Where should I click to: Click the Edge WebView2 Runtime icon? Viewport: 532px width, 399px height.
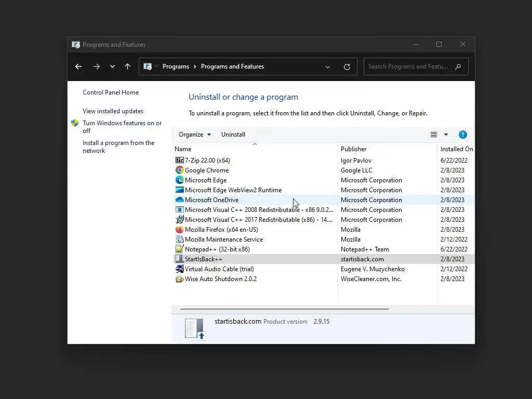179,190
